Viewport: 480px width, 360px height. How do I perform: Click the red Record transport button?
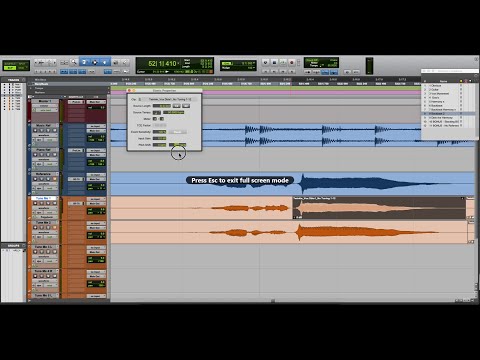(292, 62)
